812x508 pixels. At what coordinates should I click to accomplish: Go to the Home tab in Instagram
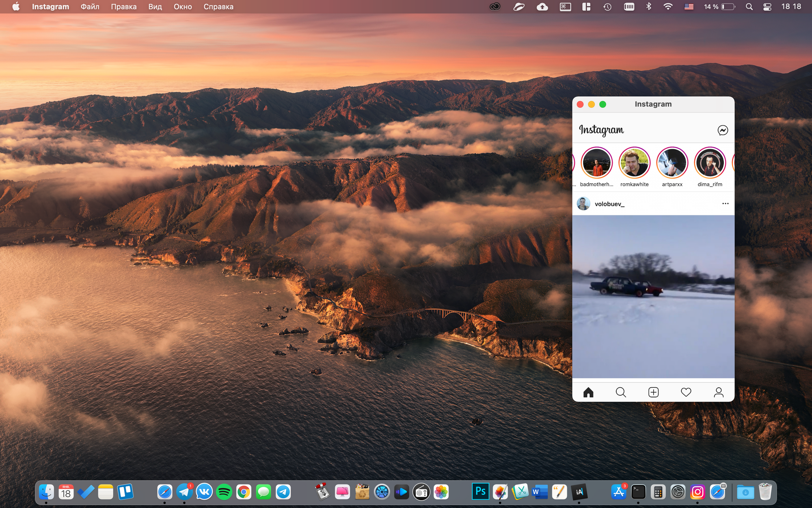coord(588,392)
